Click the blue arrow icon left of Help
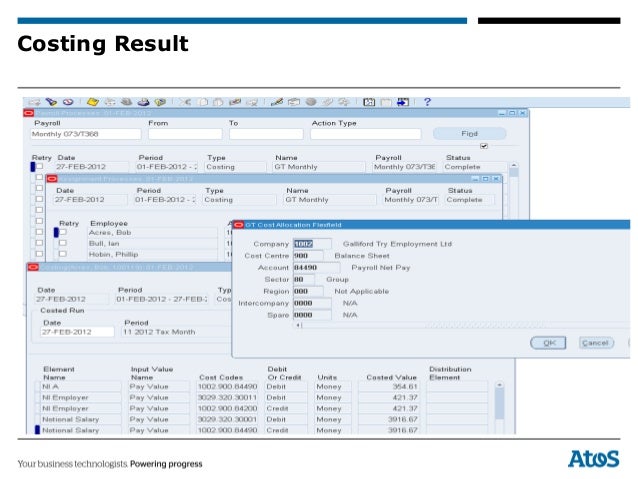The height and width of the screenshot is (479, 638). 403,102
